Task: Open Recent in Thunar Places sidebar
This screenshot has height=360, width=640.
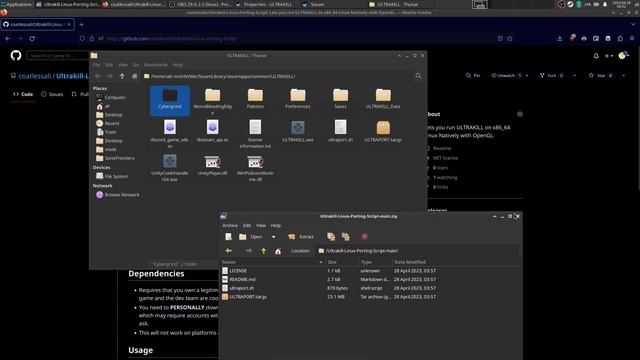Action: pyautogui.click(x=107, y=123)
